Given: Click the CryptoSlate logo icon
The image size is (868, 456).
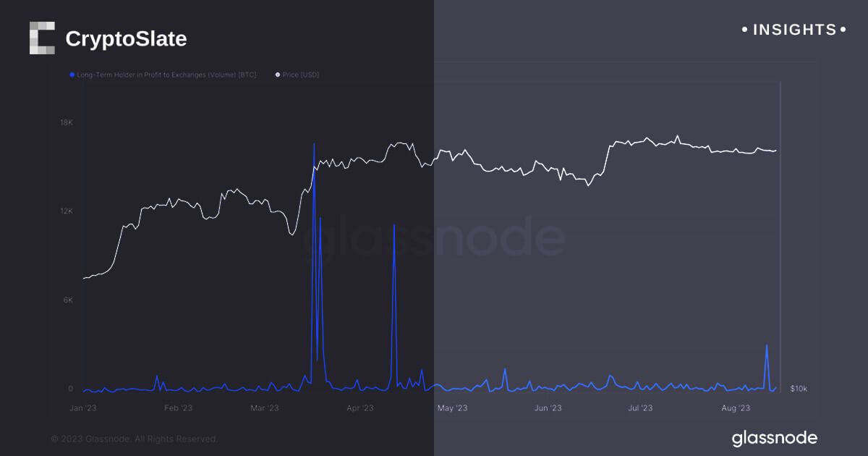Looking at the screenshot, I should (42, 38).
